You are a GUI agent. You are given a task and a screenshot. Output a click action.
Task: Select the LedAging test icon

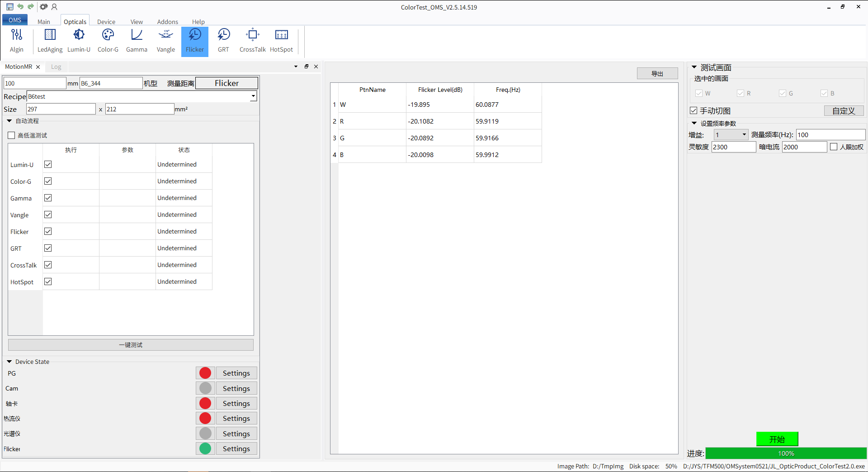50,41
